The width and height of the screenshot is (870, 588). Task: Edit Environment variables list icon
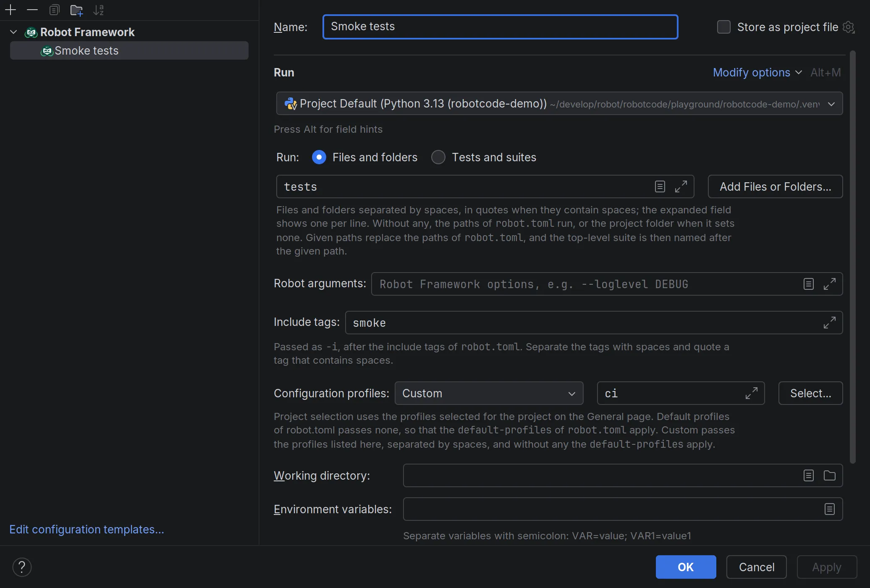point(830,509)
